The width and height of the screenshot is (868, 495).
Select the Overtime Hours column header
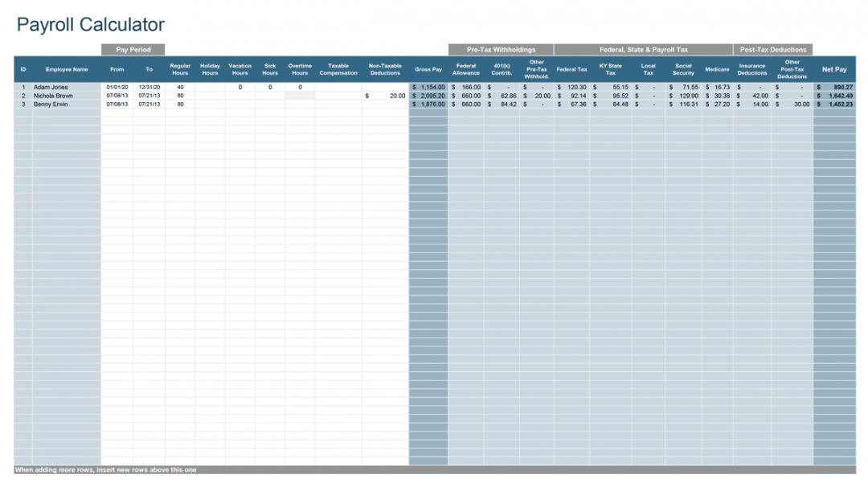pos(300,70)
